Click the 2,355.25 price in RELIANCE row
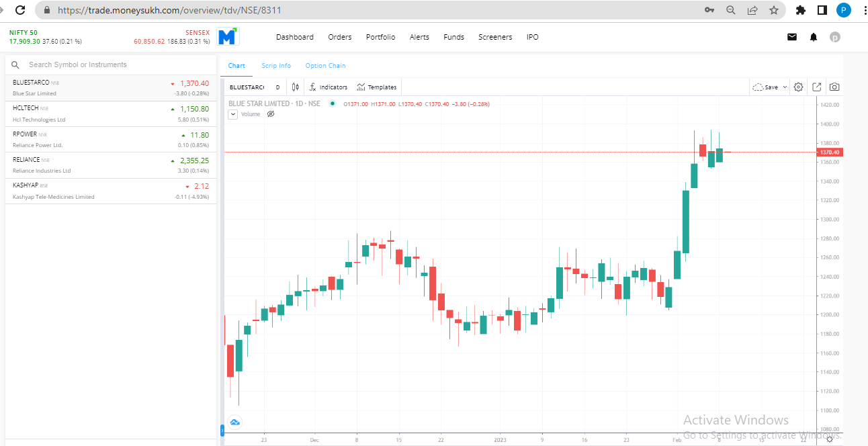The height and width of the screenshot is (446, 868). pos(194,161)
